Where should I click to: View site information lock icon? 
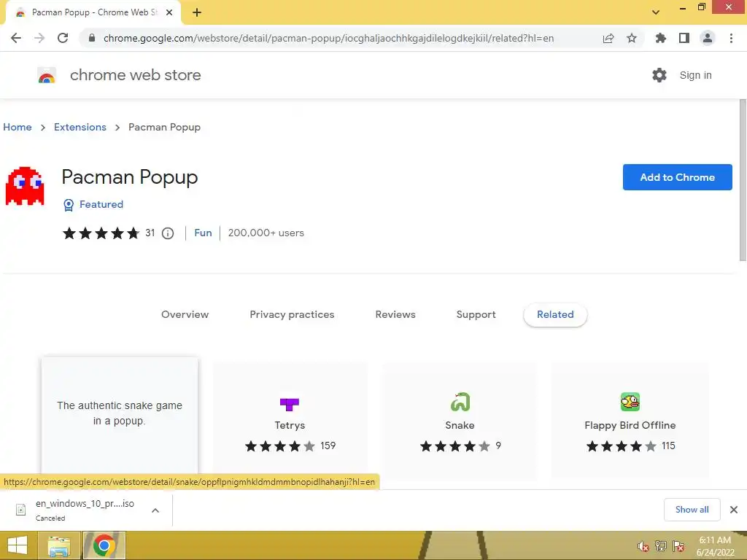pos(92,38)
